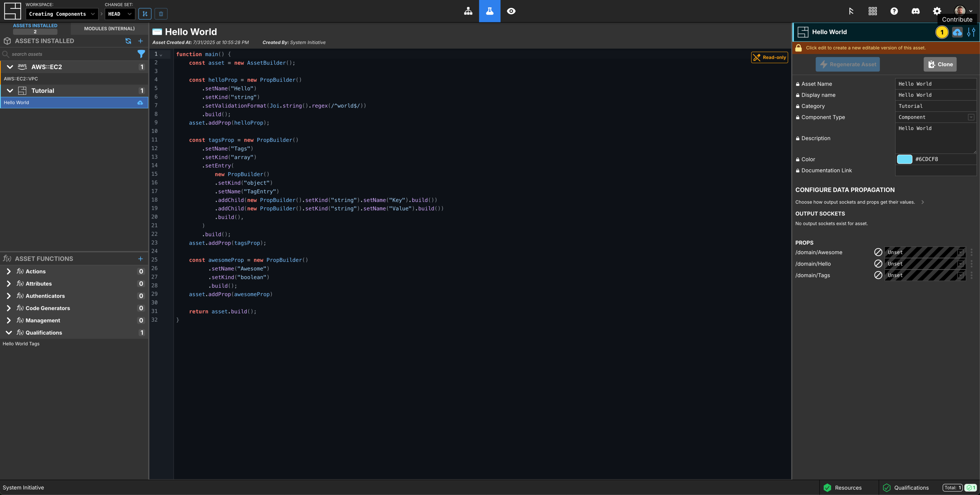Click the Asset Name field
This screenshot has width=980, height=495.
point(936,84)
